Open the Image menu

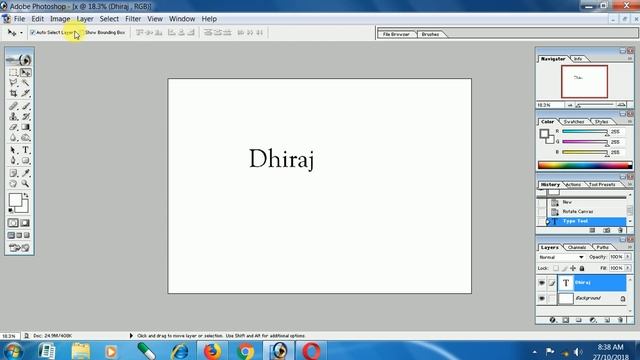(60, 19)
